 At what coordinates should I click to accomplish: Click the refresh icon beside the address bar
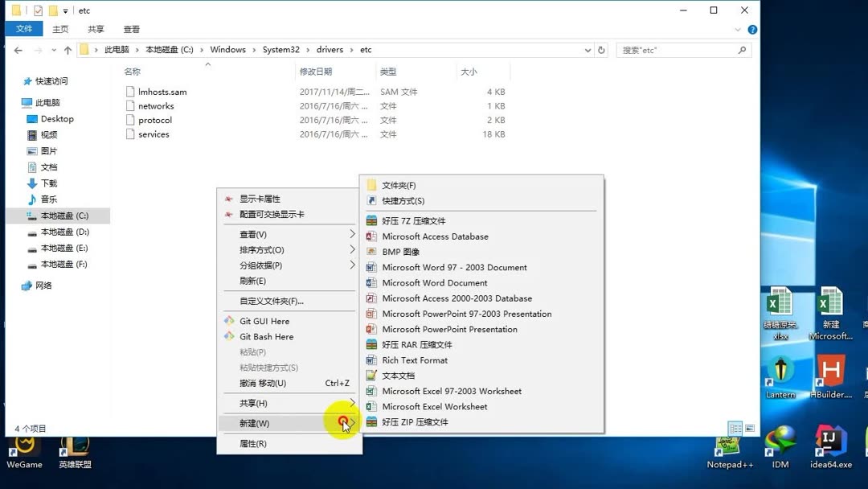601,49
